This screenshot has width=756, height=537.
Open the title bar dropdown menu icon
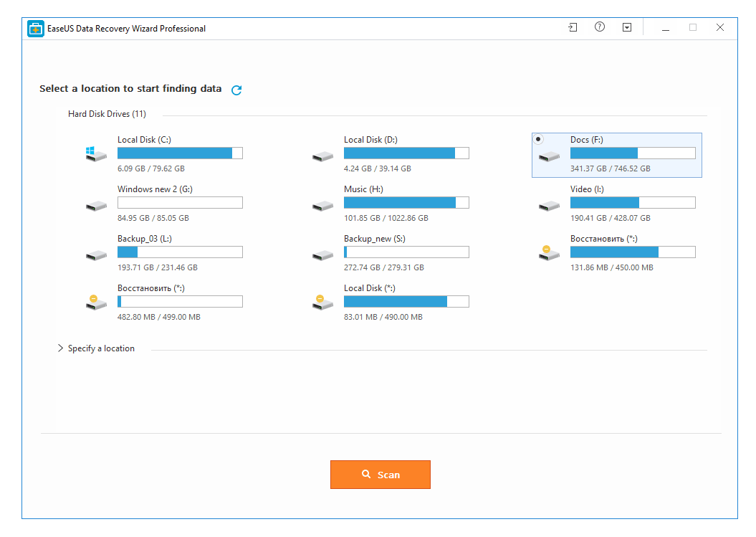coord(627,27)
